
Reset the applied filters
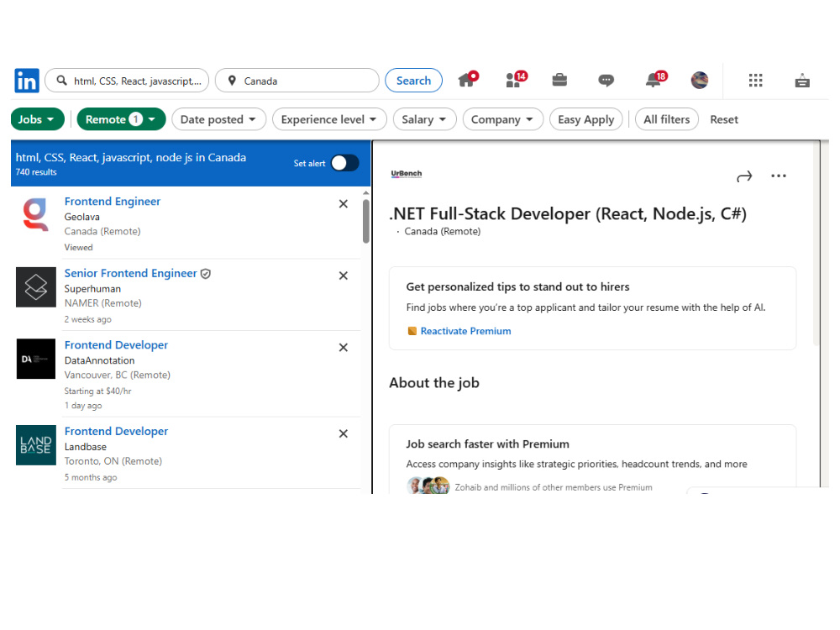point(724,119)
